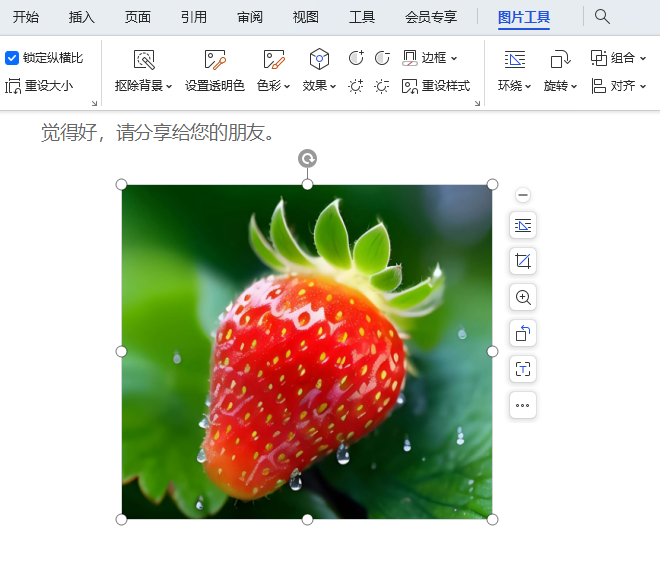Click the 旋转 rotate icon
The height and width of the screenshot is (569, 660).
(560, 59)
